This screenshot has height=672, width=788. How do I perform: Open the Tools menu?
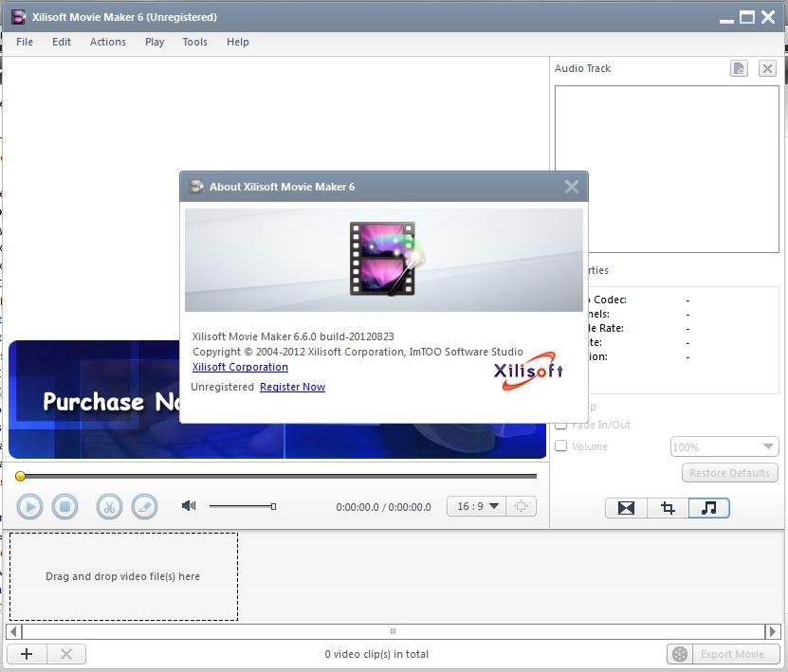(194, 42)
